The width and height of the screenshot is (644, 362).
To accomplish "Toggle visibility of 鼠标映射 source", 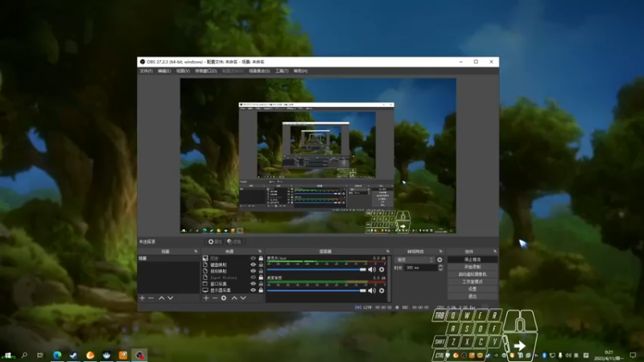I will pos(253,271).
